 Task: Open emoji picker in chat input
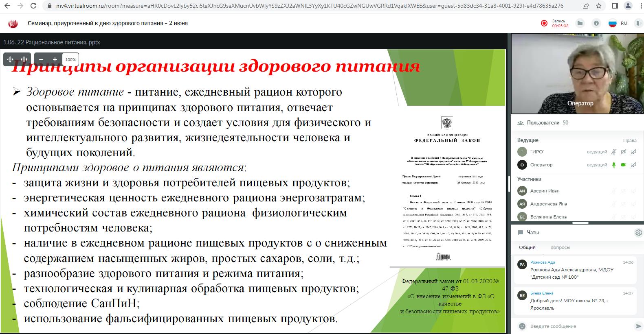click(x=522, y=326)
